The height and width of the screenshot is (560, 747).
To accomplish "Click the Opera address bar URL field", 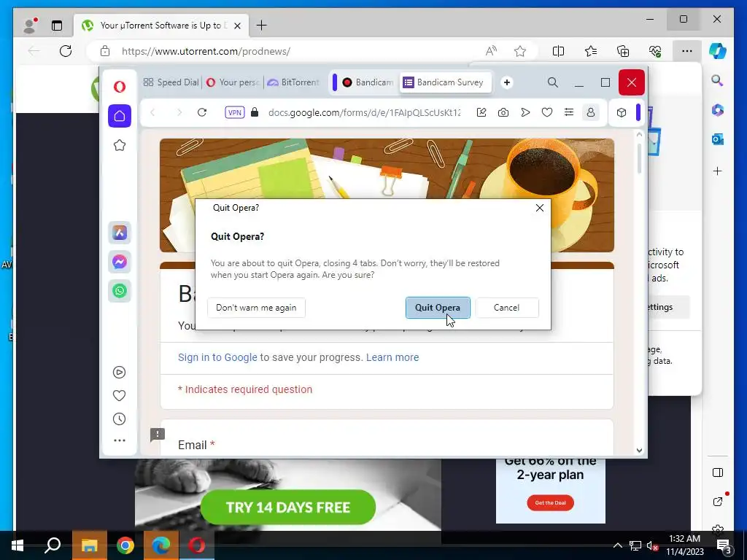I will pyautogui.click(x=365, y=112).
